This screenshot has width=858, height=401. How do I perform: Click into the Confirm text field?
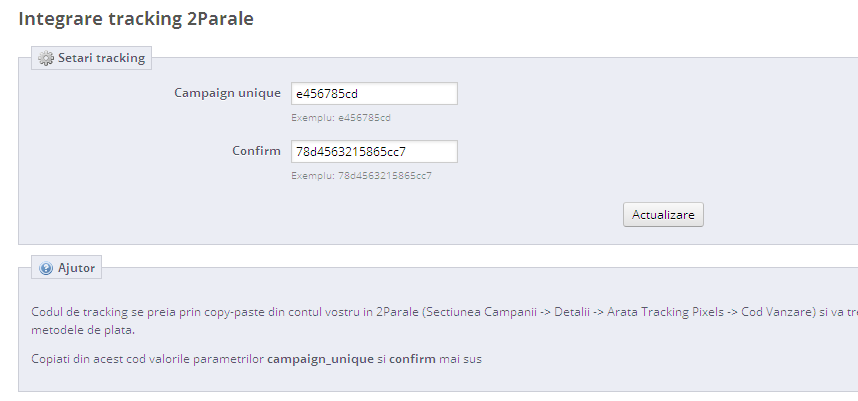point(373,152)
